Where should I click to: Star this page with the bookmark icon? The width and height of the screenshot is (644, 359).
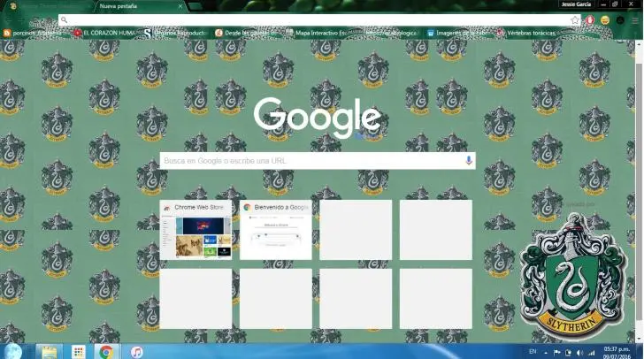tap(575, 19)
